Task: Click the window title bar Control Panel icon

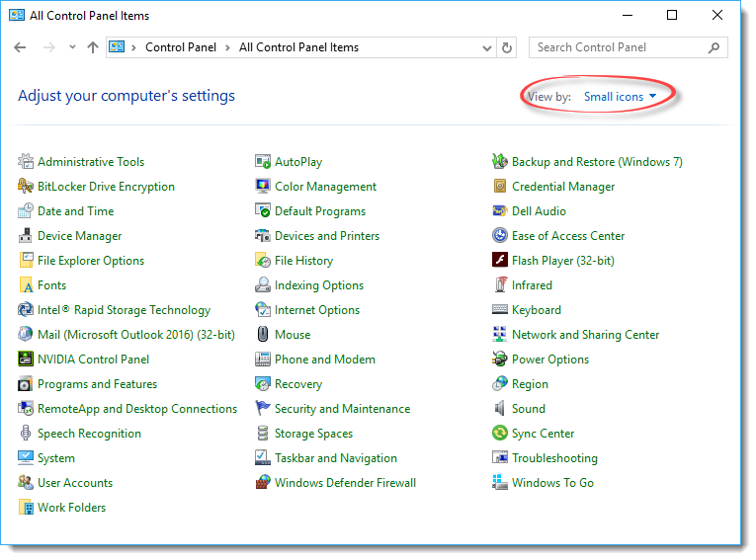Action: point(17,16)
